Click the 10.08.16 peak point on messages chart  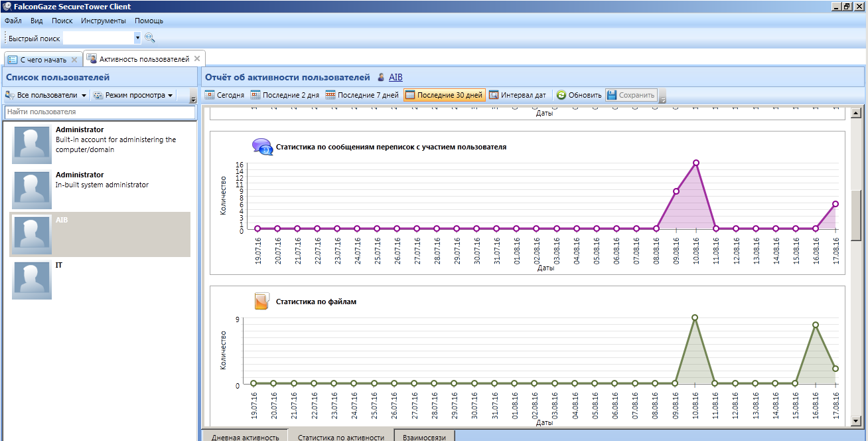696,163
